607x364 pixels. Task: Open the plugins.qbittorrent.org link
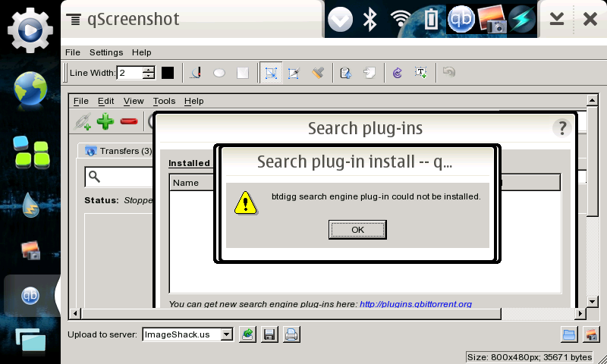415,304
